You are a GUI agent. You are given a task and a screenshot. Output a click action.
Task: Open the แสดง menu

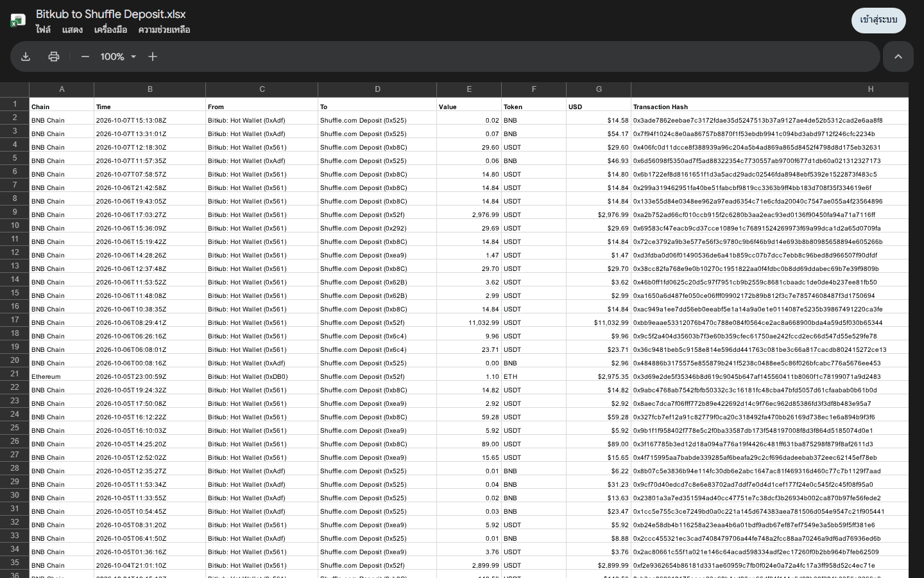point(73,30)
